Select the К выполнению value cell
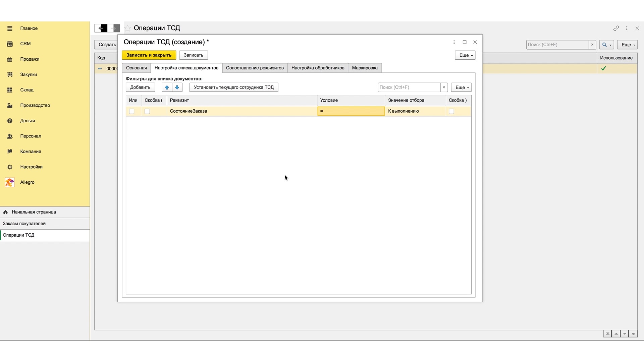This screenshot has height=362, width=644. [x=415, y=111]
